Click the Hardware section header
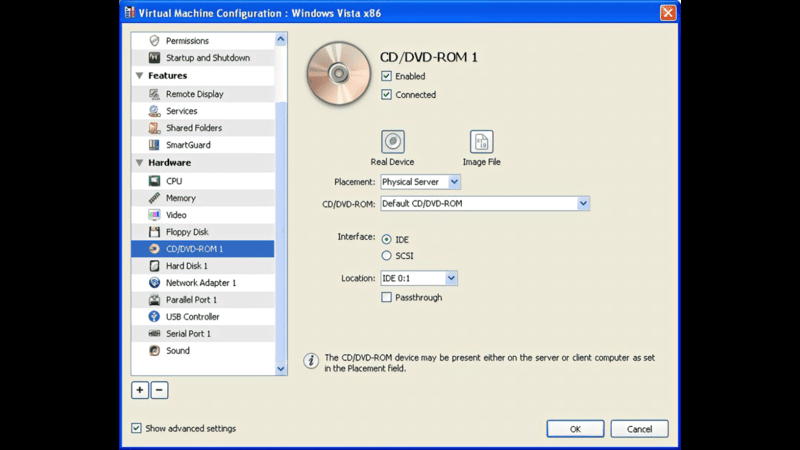Image resolution: width=800 pixels, height=450 pixels. tap(203, 163)
